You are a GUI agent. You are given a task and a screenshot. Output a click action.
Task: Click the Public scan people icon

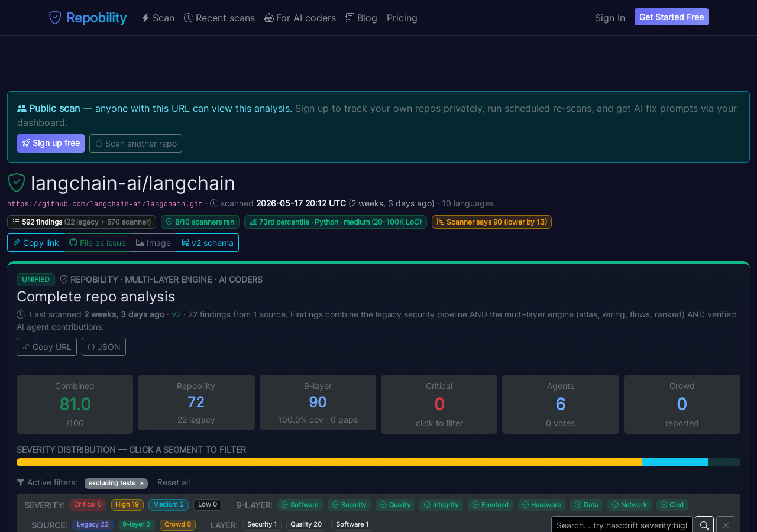(x=22, y=108)
